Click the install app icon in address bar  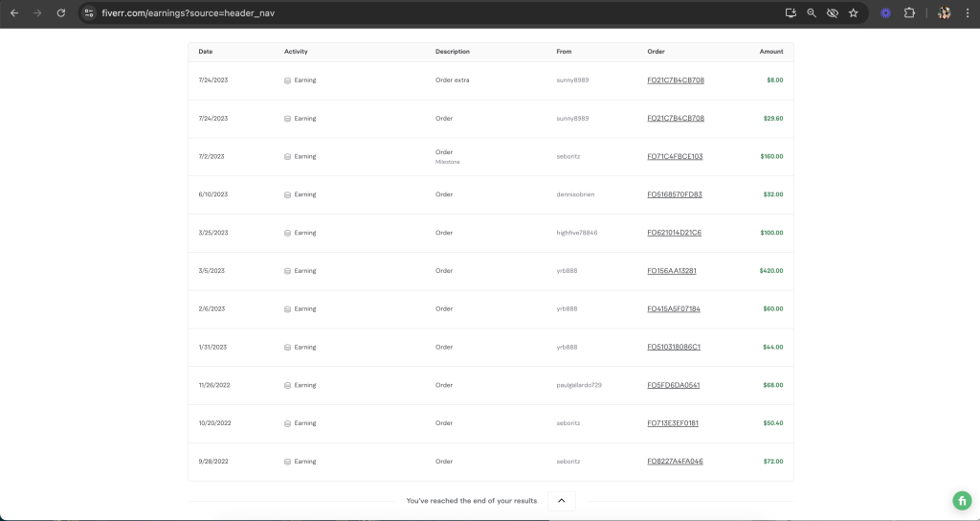tap(791, 13)
